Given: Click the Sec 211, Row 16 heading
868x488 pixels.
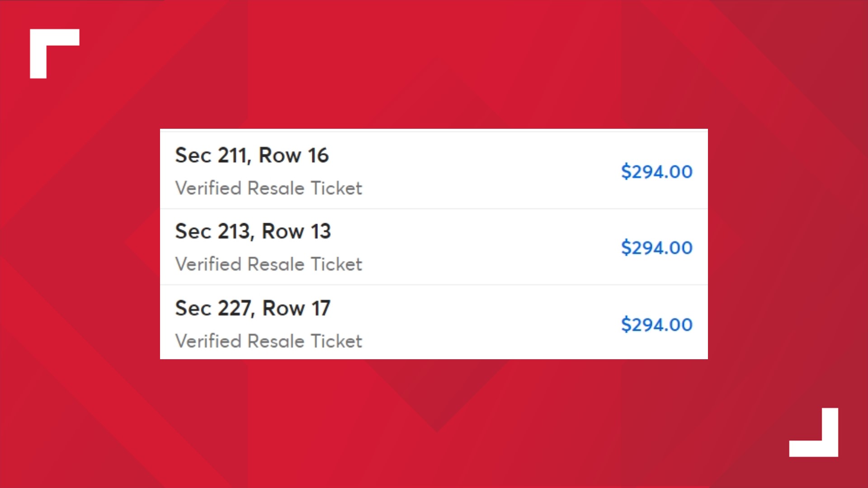Looking at the screenshot, I should click(x=252, y=155).
